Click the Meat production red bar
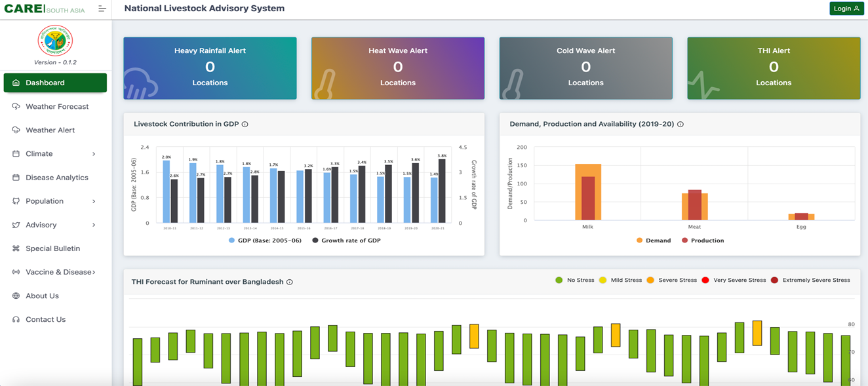Viewport: 868px width, 386px height. [x=695, y=205]
